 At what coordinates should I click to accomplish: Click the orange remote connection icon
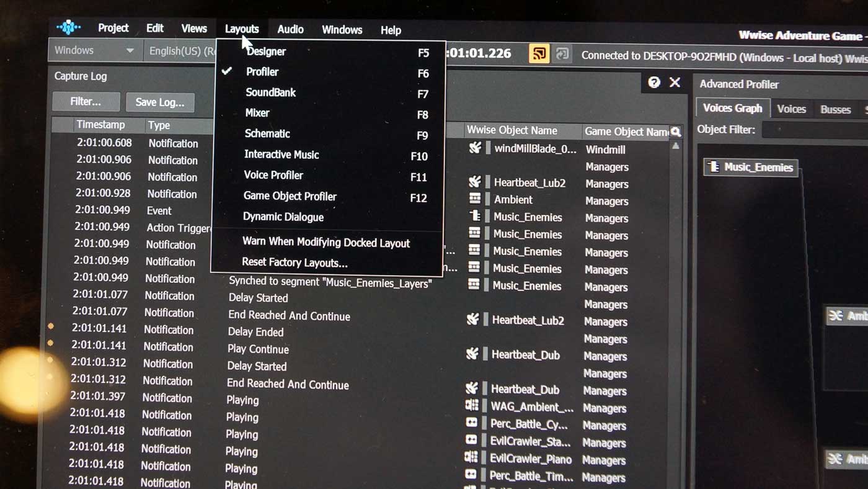tap(539, 54)
